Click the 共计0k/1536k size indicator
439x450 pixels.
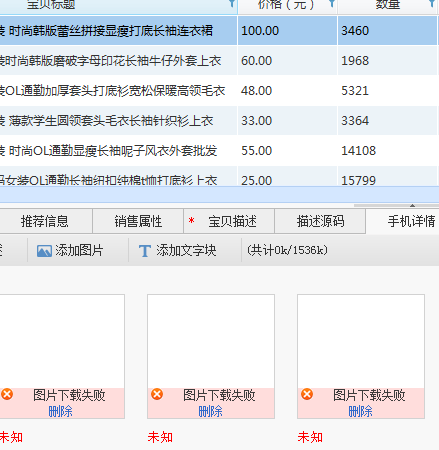point(287,250)
